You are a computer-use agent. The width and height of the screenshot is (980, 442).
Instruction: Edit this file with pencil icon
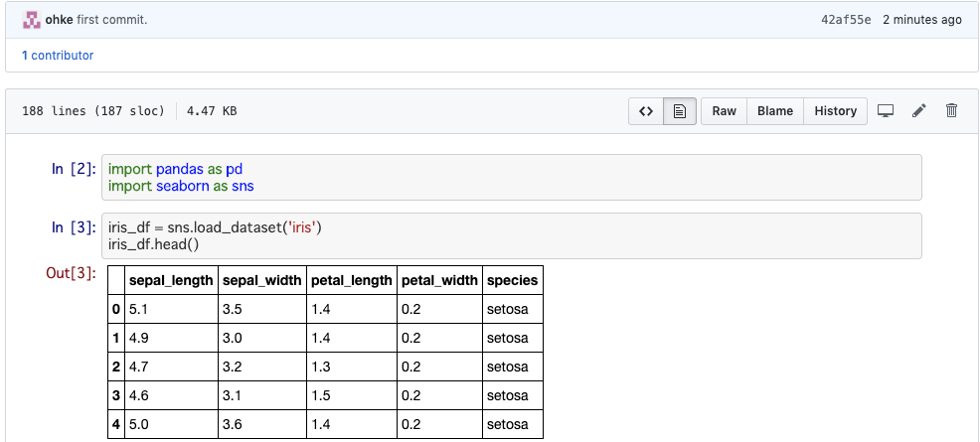[918, 111]
